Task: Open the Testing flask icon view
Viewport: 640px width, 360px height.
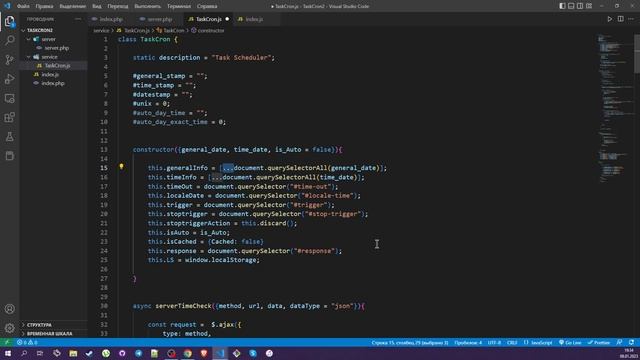Action: pos(9,137)
